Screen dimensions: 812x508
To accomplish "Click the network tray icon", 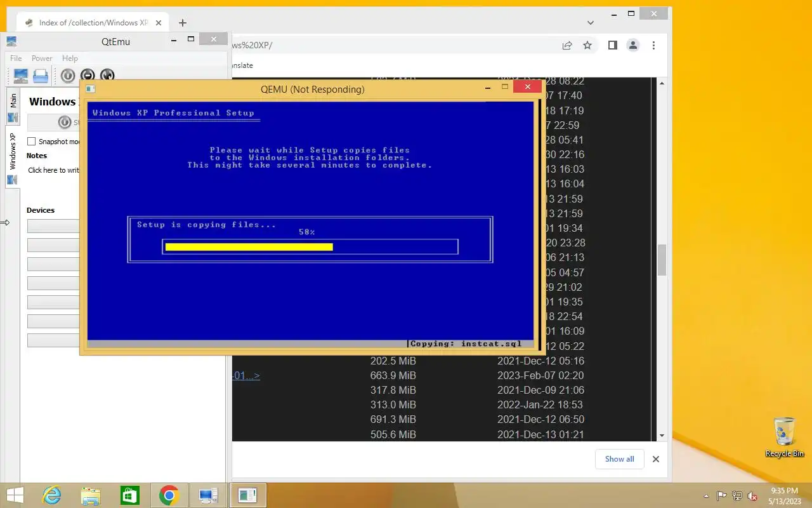I will 737,496.
